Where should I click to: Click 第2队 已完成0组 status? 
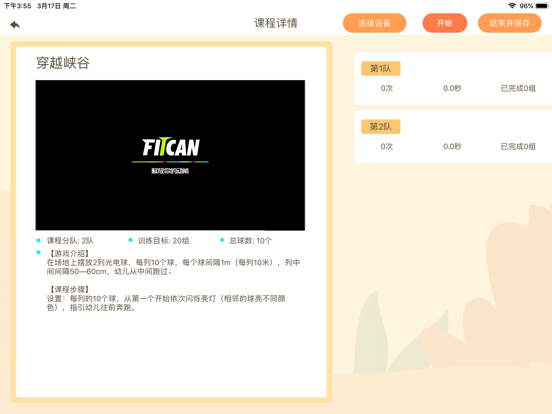tap(518, 146)
